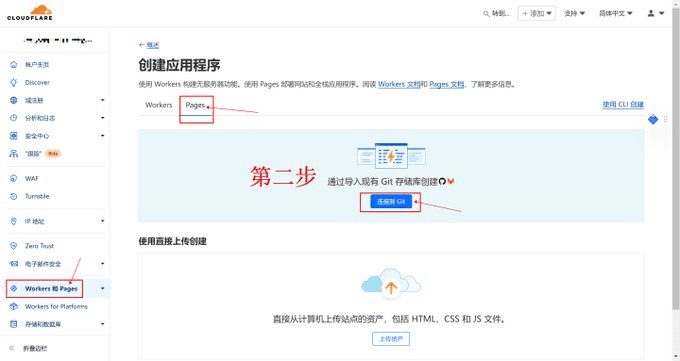The image size is (680, 361).
Task: Select Discover in sidebar
Action: [37, 82]
